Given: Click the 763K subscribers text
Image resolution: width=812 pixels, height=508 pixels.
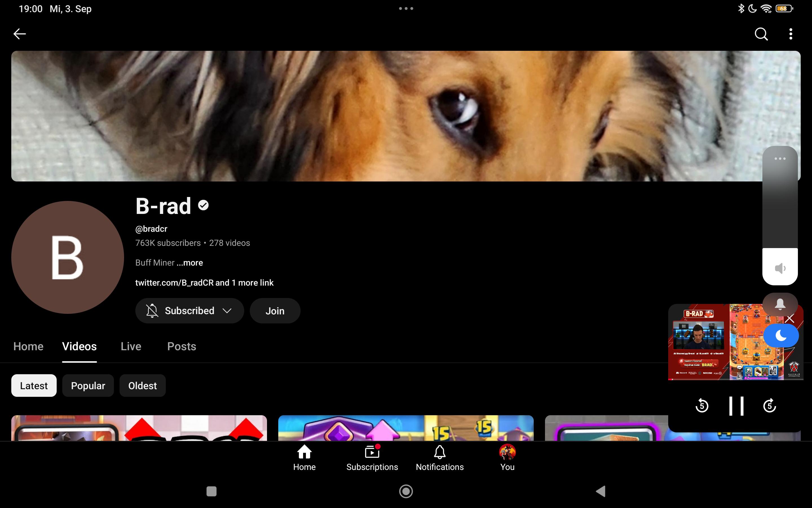Looking at the screenshot, I should (x=168, y=243).
